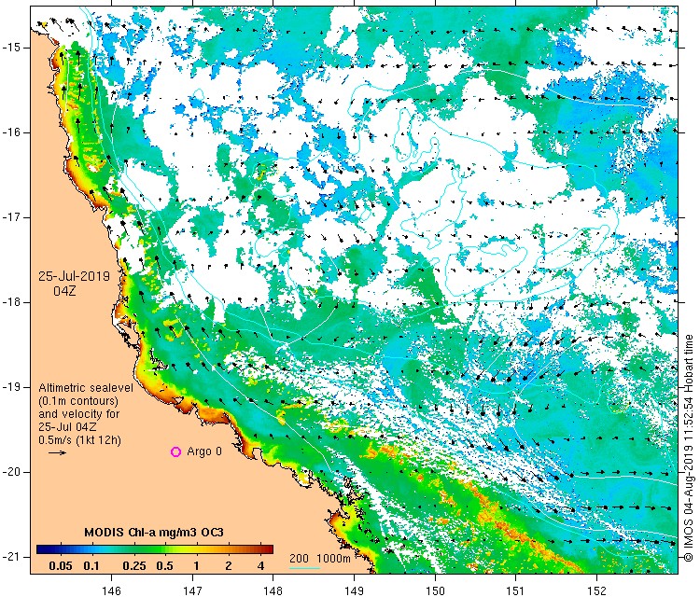Click the longitude axis label '151'
Screen dimensions: 700x597
click(515, 590)
